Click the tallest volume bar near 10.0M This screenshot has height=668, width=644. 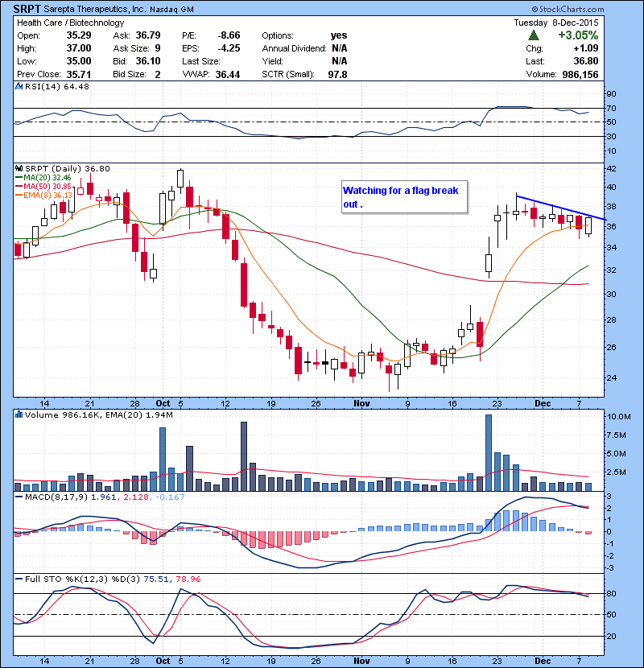pos(489,453)
